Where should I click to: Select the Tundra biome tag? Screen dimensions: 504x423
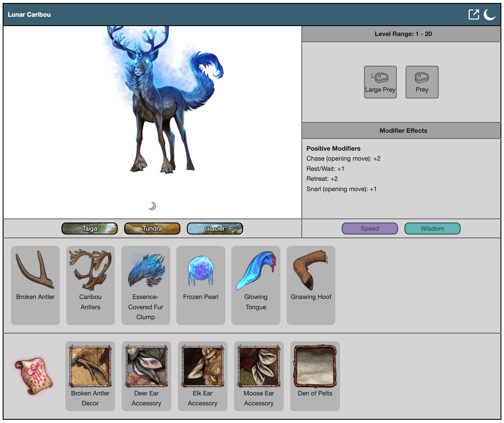152,229
